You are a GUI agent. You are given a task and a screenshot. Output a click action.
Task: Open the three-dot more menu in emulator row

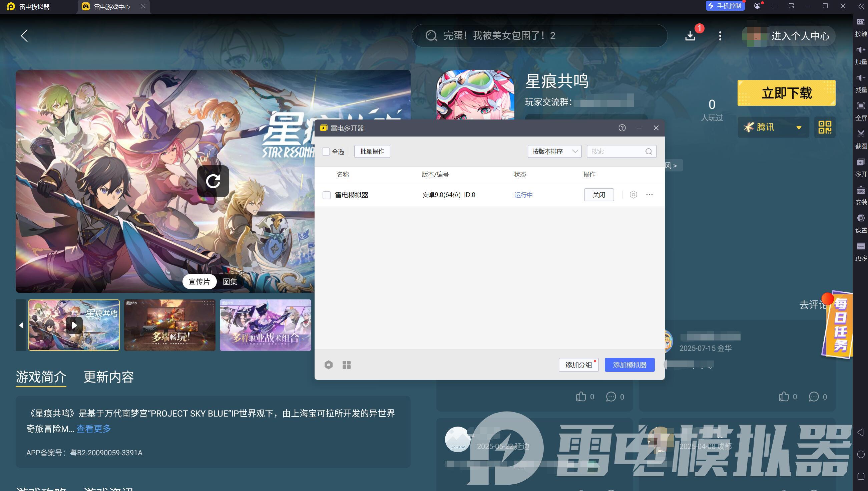pos(649,195)
